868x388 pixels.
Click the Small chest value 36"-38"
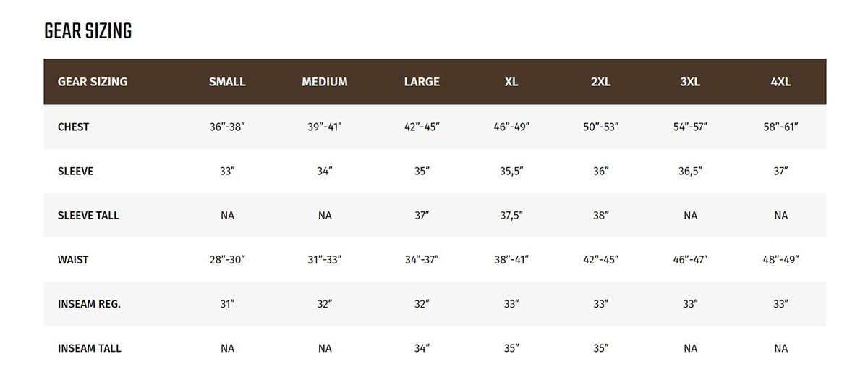click(227, 127)
